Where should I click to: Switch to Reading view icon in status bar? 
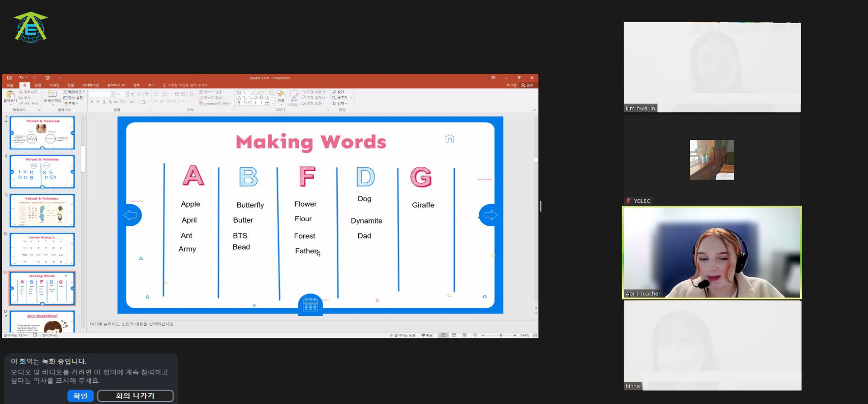point(464,335)
